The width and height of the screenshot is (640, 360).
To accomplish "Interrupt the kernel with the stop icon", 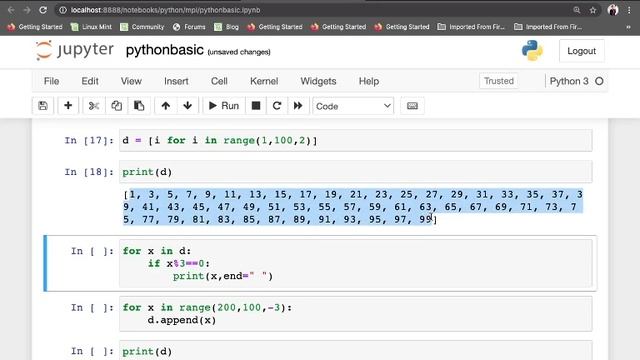I will pos(256,106).
